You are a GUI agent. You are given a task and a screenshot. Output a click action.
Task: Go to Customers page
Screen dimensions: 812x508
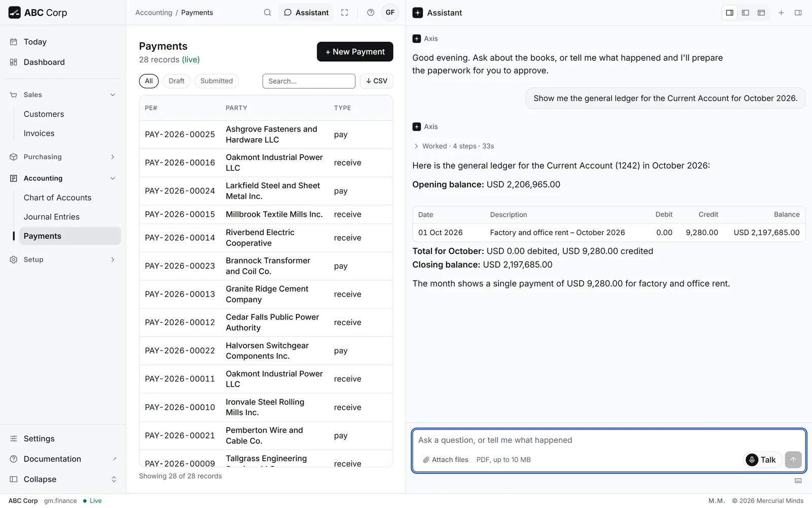pos(70,114)
